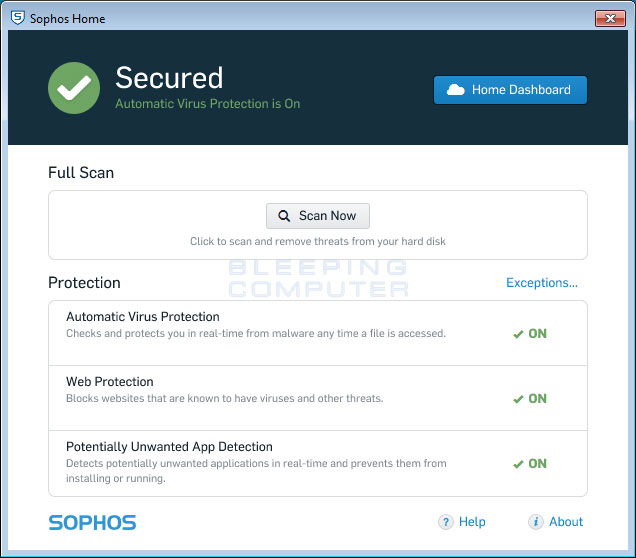
Task: Click the Sophos shield icon in title bar
Action: 17,18
